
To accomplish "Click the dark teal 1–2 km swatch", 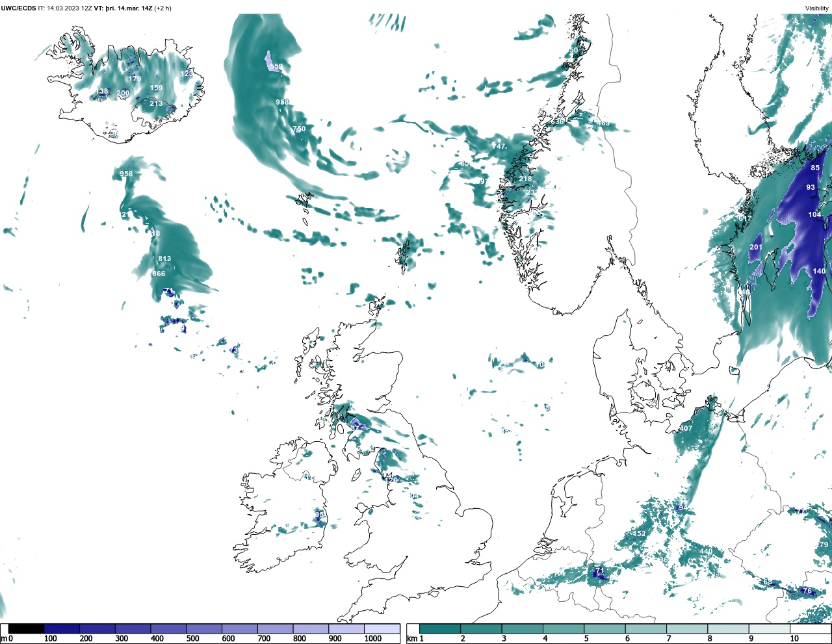I will pos(440,629).
